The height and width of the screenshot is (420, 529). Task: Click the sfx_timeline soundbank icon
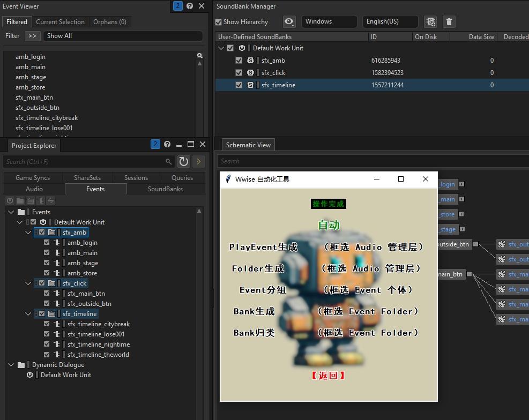(250, 85)
